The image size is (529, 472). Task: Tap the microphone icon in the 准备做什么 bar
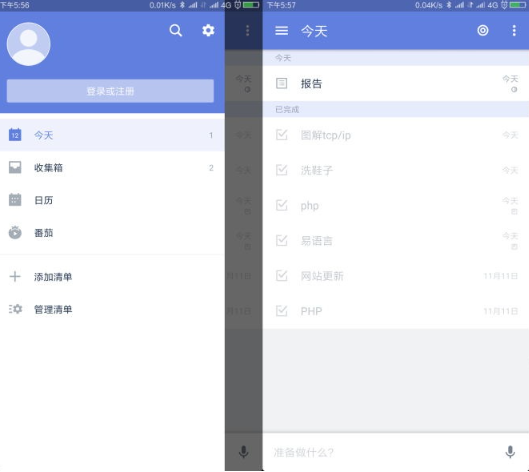(x=510, y=452)
